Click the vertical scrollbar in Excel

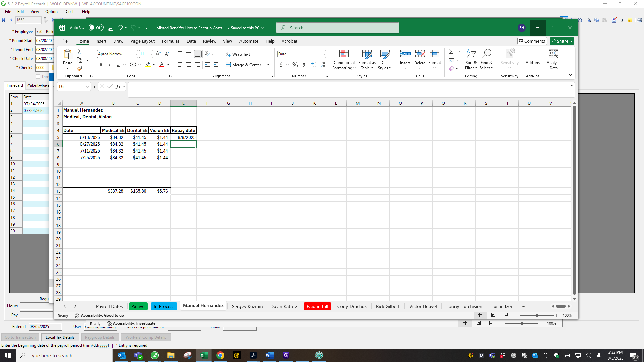pos(574,200)
